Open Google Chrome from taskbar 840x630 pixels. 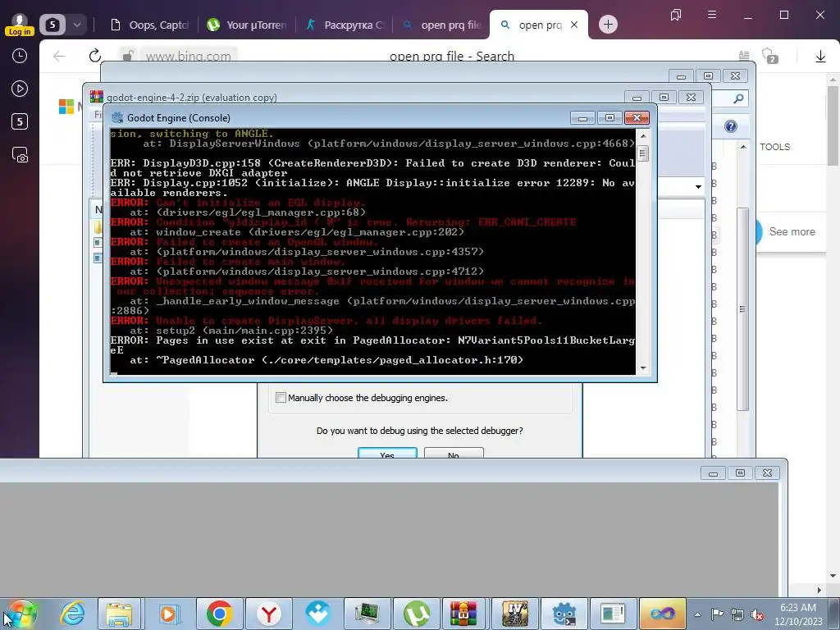pyautogui.click(x=218, y=614)
